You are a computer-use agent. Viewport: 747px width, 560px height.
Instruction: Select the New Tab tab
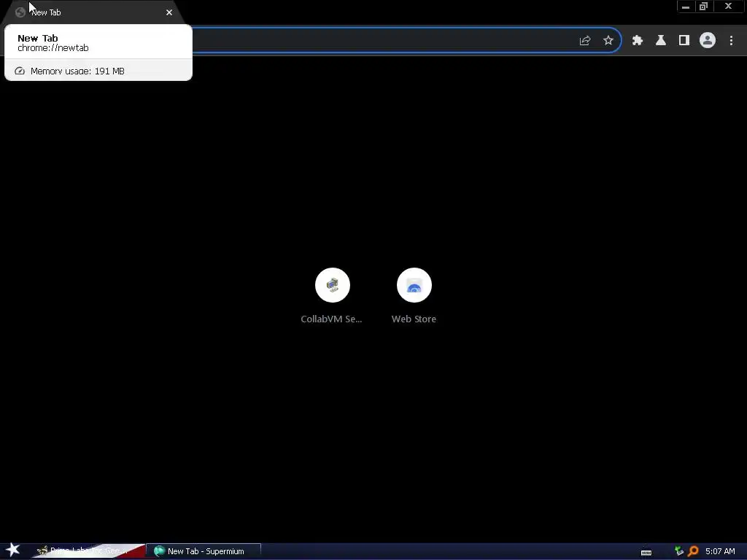click(x=93, y=12)
